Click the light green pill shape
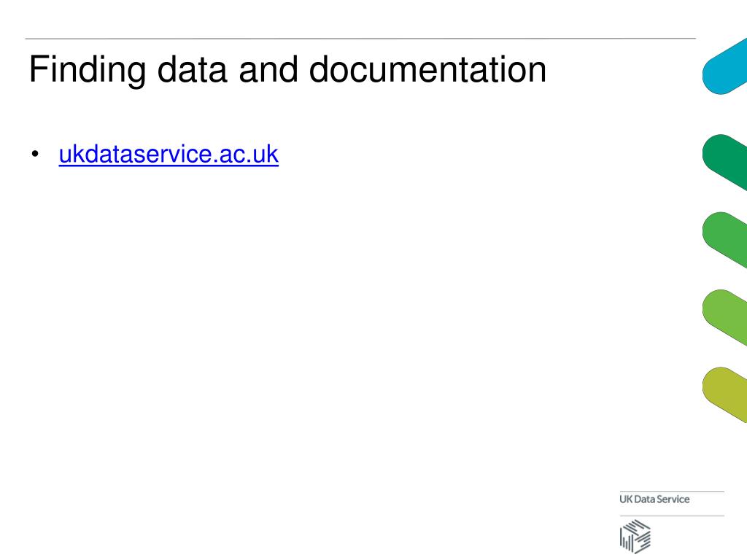Image resolution: width=747 pixels, height=560 pixels. (726, 317)
